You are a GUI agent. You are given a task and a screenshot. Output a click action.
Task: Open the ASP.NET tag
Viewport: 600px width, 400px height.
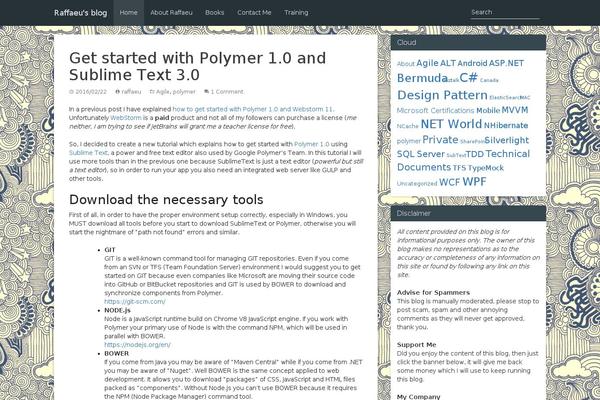coord(506,63)
